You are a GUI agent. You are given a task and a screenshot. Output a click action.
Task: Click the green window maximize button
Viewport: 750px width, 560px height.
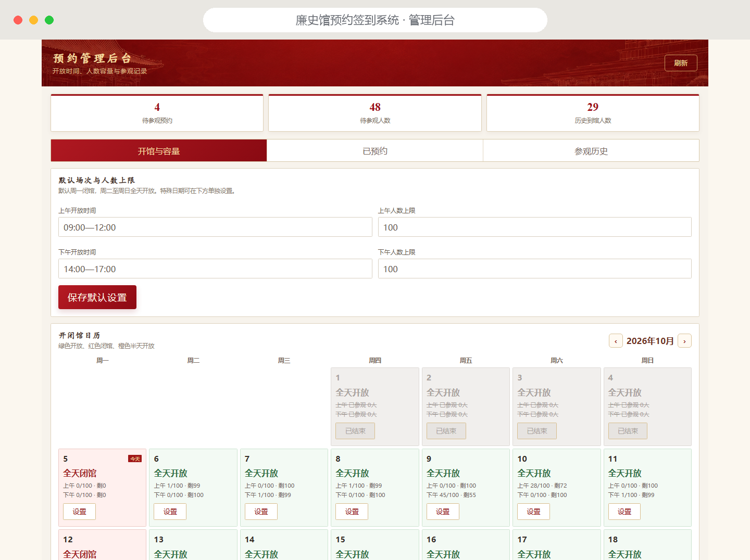49,20
